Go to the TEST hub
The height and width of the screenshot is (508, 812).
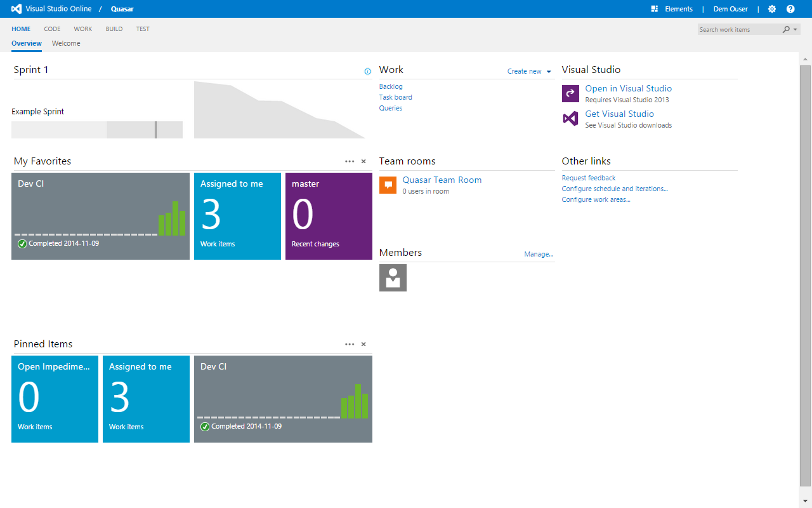point(143,29)
